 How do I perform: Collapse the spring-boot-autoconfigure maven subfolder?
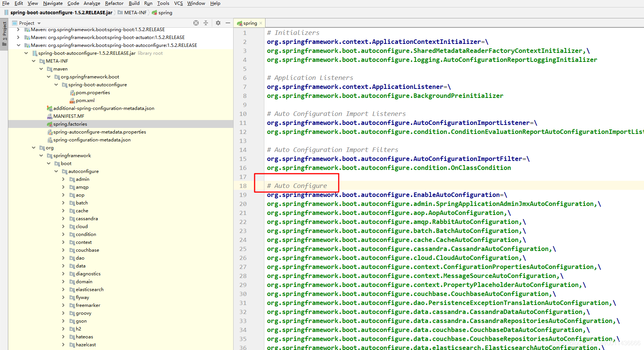(56, 85)
